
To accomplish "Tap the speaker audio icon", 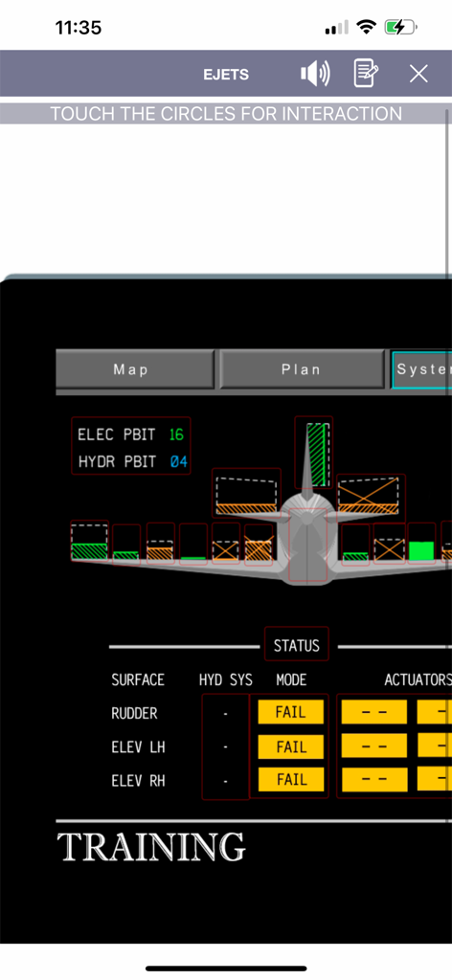I will 315,75.
